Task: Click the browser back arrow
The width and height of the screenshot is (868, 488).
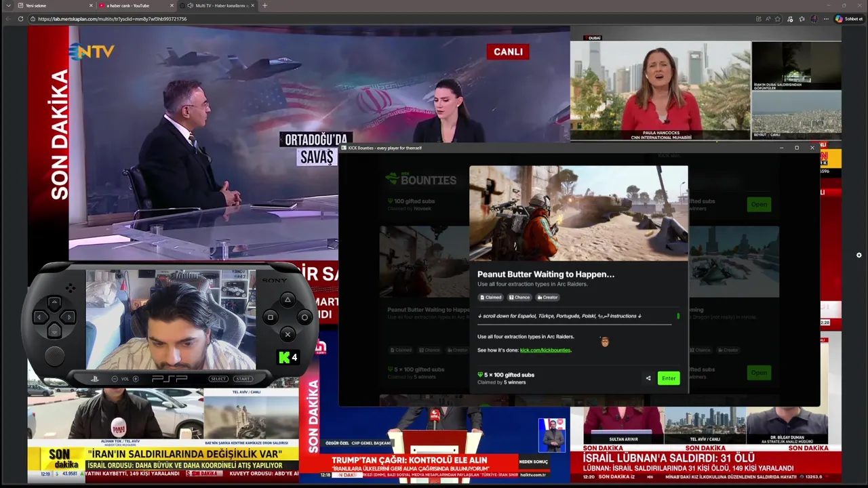Action: (8, 19)
